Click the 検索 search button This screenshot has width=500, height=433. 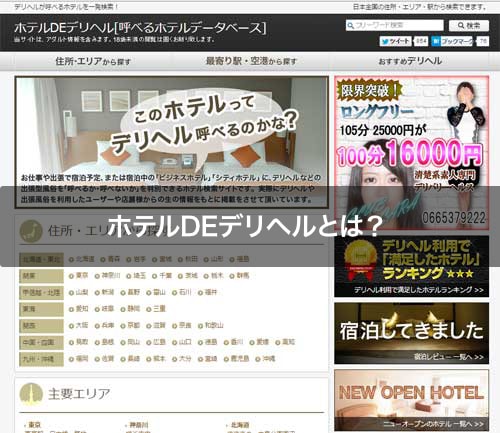(469, 25)
